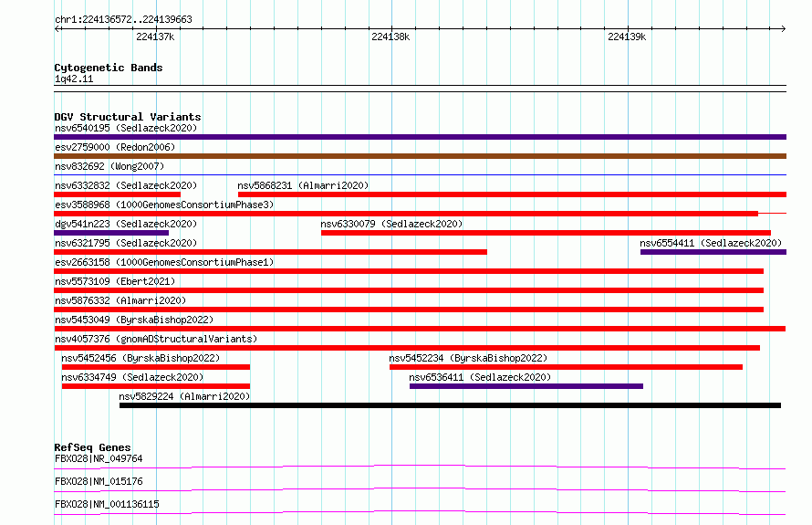Click the 224137k ruler tick label
Image resolution: width=812 pixels, height=525 pixels.
(155, 37)
